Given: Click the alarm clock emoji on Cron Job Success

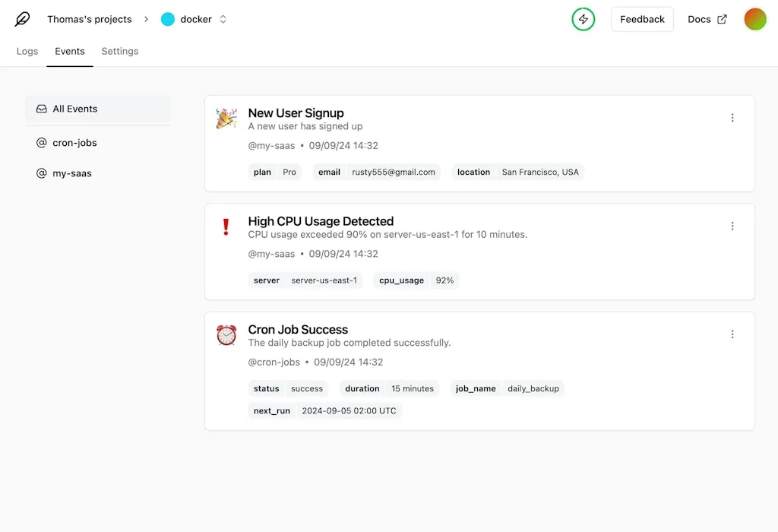Looking at the screenshot, I should pos(226,334).
